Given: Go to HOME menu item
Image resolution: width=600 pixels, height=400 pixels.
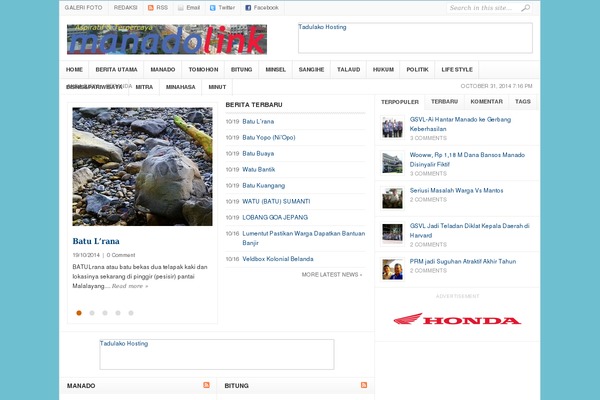Looking at the screenshot, I should click(x=74, y=70).
